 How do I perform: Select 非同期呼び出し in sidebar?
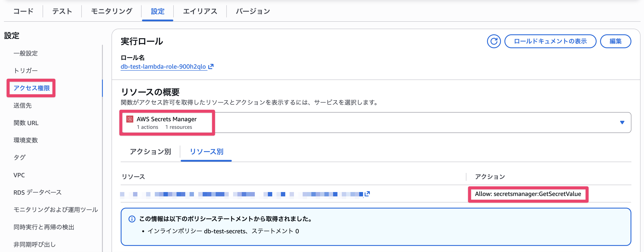pyautogui.click(x=35, y=245)
